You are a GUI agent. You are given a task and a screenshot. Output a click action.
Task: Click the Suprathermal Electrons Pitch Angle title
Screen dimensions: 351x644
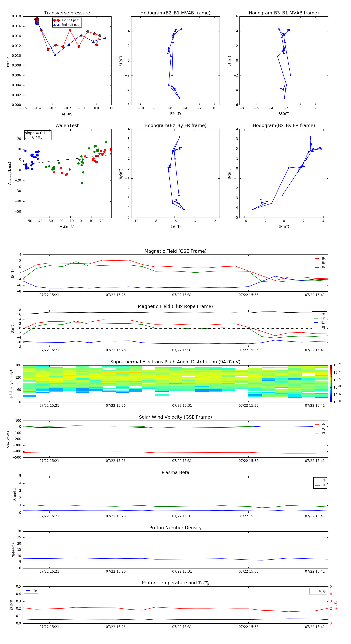click(x=175, y=362)
